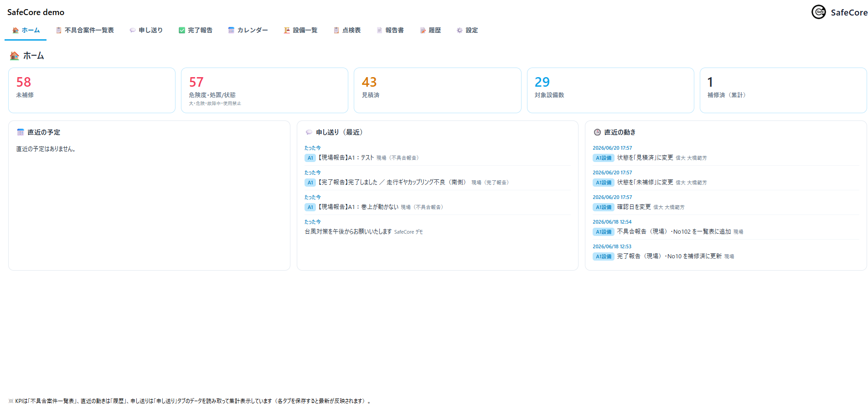Click timestamp 2026/06/18 12:54

tap(612, 222)
